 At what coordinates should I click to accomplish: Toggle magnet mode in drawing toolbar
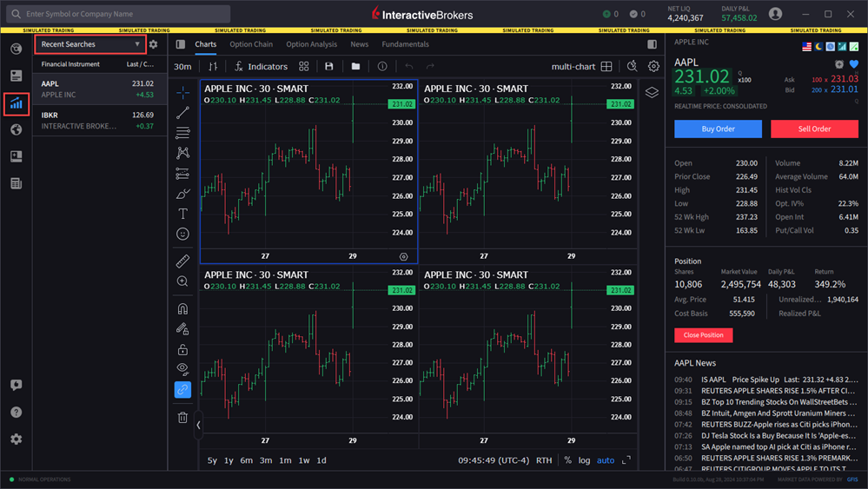coord(182,308)
